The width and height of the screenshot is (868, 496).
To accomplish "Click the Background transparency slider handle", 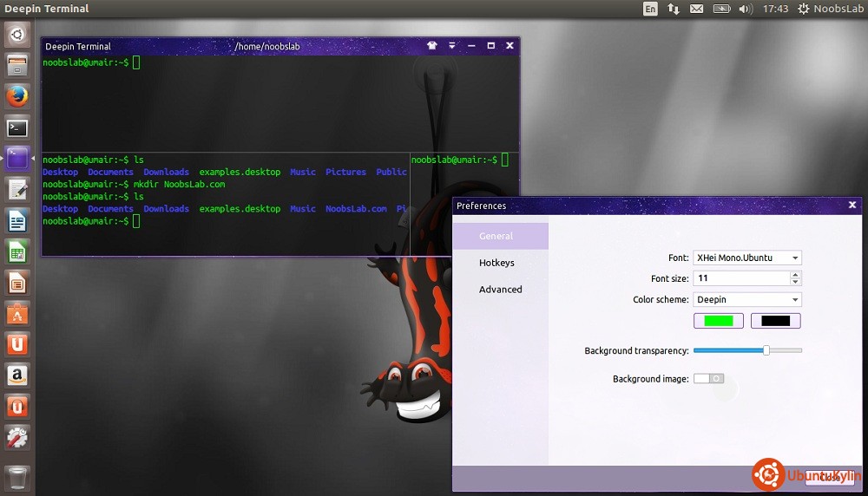I will pyautogui.click(x=766, y=350).
